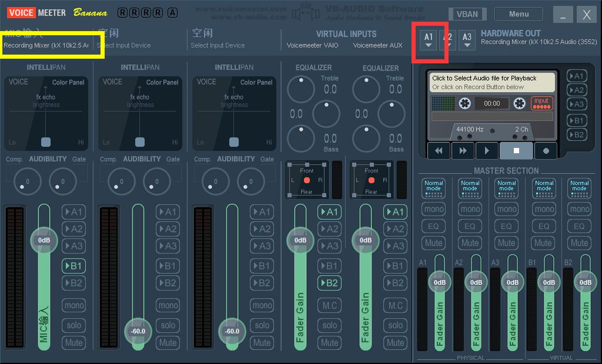This screenshot has width=602, height=364.
Task: Select Recording Mixer input device for MIC strip
Action: click(46, 45)
